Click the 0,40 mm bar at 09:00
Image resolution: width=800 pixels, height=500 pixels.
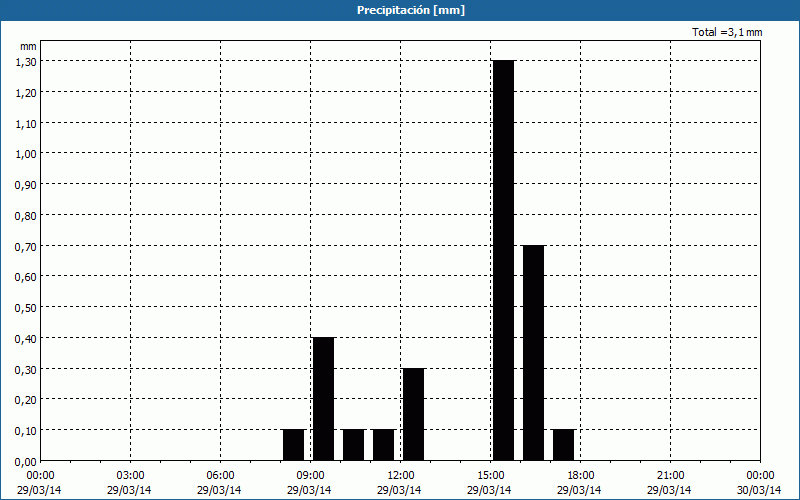(323, 399)
